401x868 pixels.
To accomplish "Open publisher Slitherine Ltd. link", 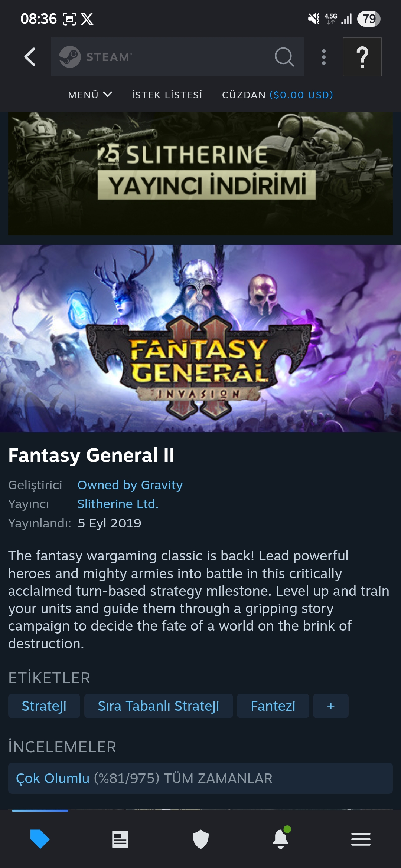I will tap(118, 504).
